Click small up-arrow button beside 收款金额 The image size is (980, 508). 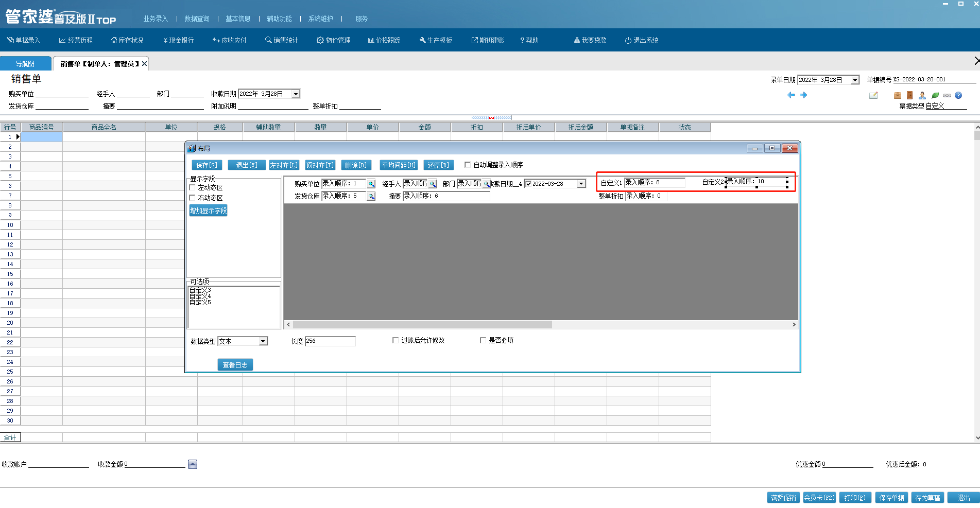(x=193, y=464)
